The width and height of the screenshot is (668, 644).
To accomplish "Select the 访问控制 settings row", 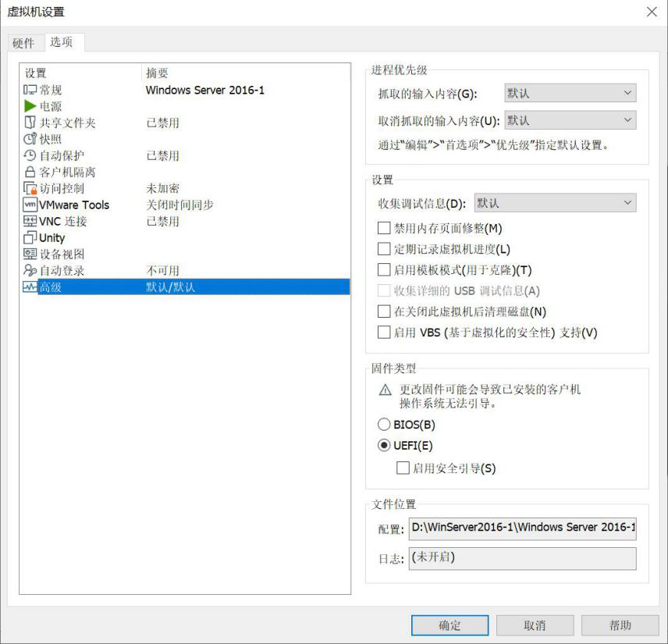I will (186, 188).
